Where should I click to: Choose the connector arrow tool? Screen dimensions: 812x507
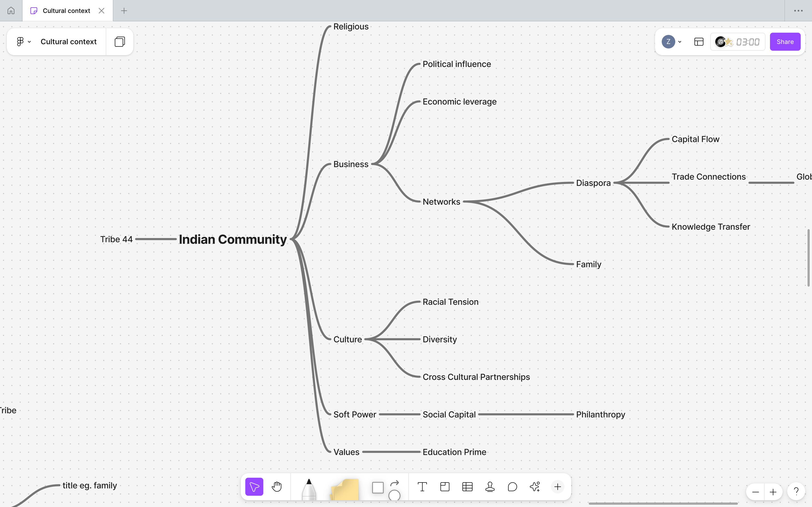[395, 483]
